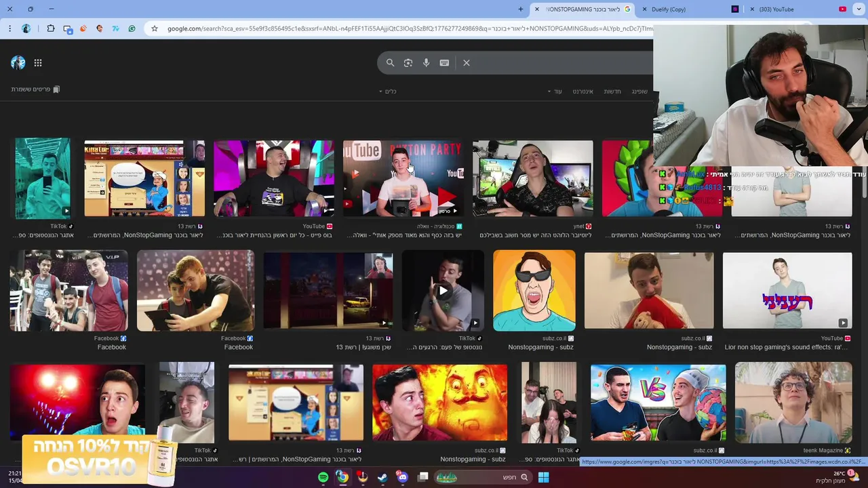
Task: Click inside the Google search input field
Action: (x=563, y=62)
